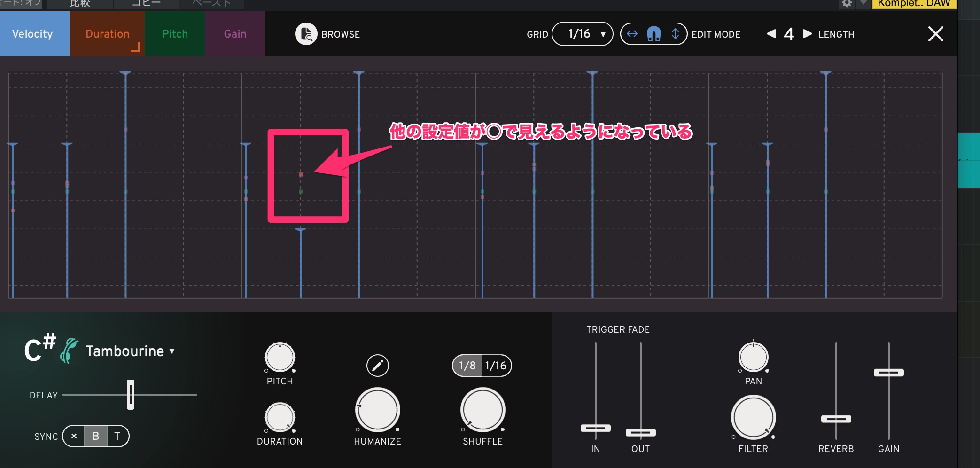
Task: Select the horizontal arrows edit mode
Action: [x=632, y=34]
